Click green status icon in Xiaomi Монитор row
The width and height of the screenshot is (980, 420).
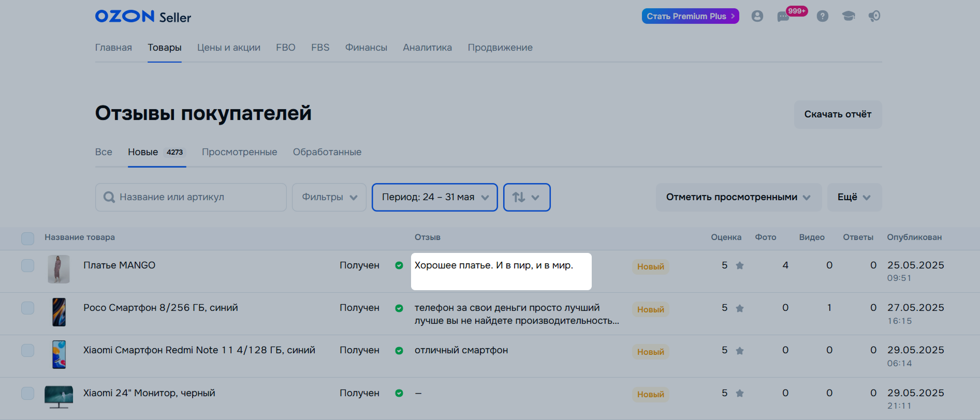coord(399,393)
